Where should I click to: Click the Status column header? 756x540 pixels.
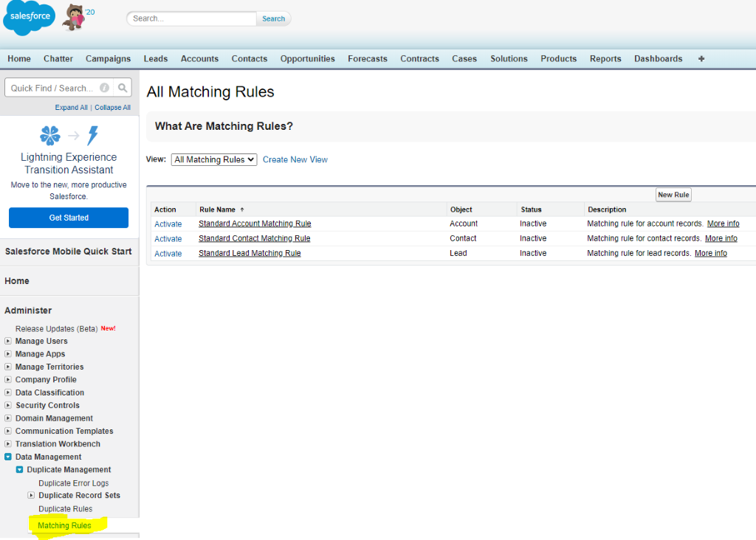(531, 210)
